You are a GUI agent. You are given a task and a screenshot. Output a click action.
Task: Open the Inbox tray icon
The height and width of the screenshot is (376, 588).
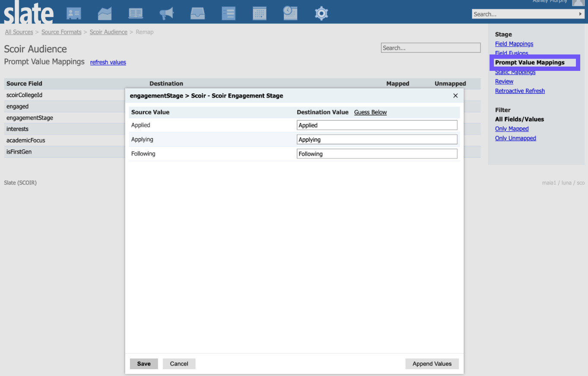coord(197,13)
